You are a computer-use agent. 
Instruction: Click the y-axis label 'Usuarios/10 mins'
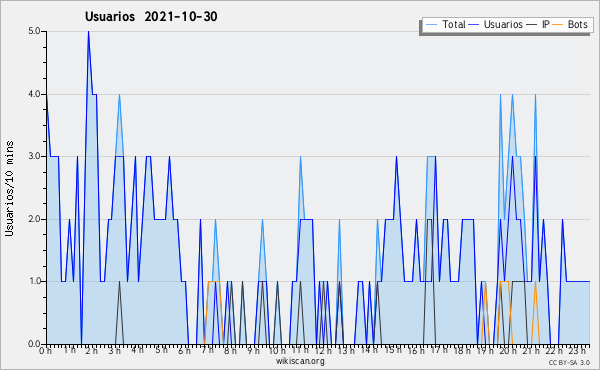click(9, 188)
